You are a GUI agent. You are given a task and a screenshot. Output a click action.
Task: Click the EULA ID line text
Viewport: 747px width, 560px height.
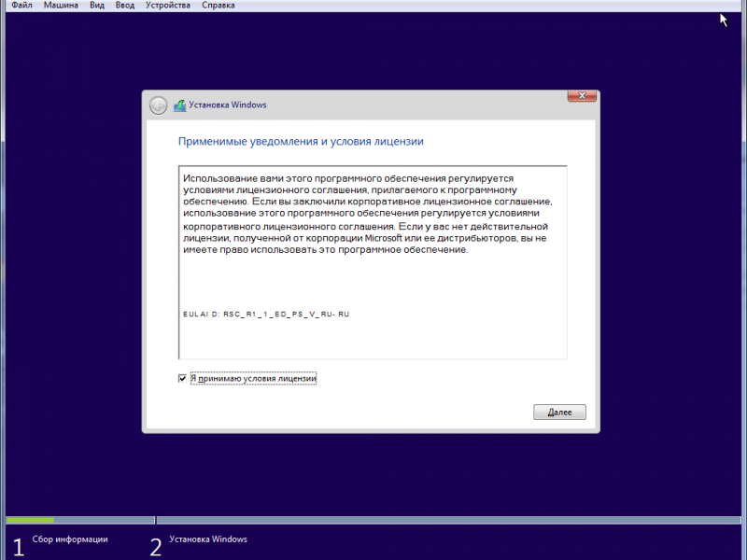(266, 315)
